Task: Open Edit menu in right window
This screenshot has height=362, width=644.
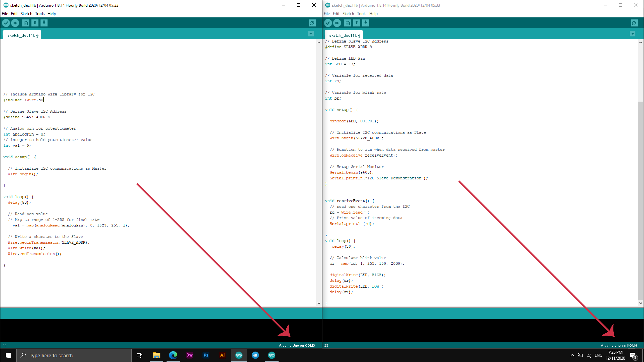Action: 336,14
